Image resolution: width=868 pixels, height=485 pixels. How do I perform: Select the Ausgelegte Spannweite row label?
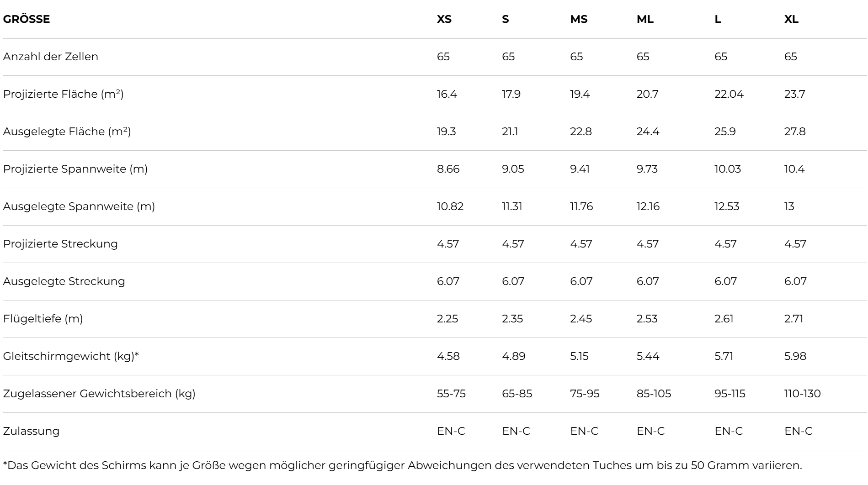pos(79,206)
